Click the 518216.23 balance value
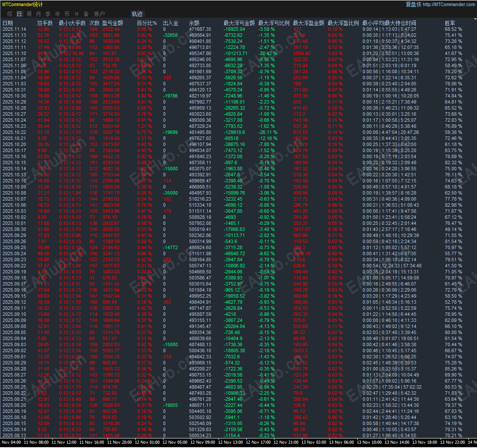This screenshot has height=448, width=477. [x=200, y=199]
